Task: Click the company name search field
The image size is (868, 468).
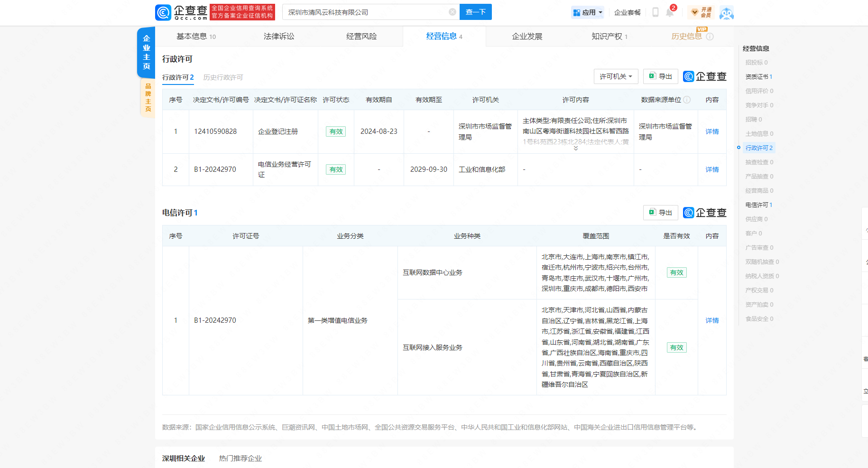Action: 365,12
